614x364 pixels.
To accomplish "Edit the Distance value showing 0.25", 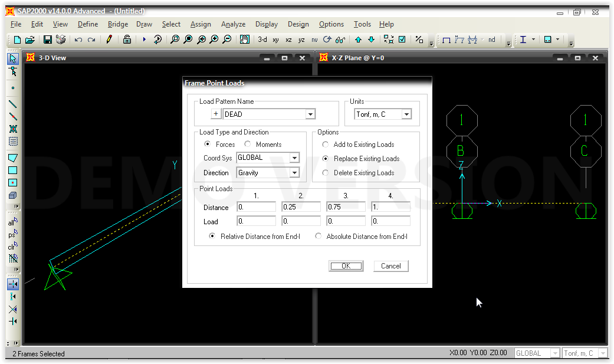I will click(301, 207).
